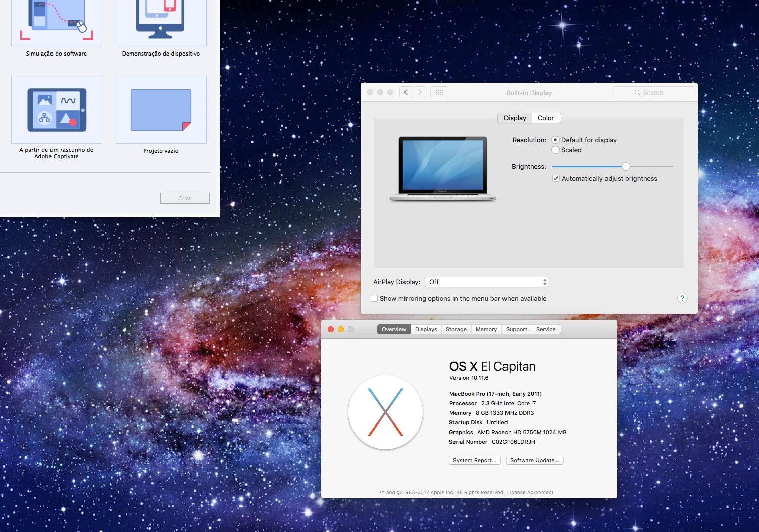Select Scaled resolution option
This screenshot has height=532, width=759.
pos(555,150)
